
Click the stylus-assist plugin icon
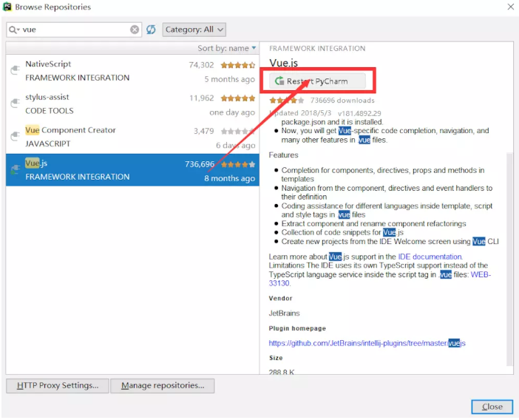pos(15,104)
